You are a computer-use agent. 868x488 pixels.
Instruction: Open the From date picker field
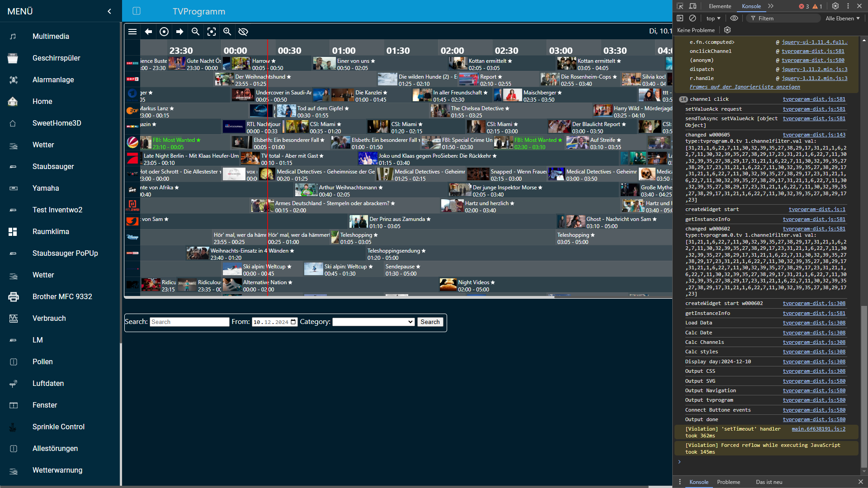click(274, 322)
